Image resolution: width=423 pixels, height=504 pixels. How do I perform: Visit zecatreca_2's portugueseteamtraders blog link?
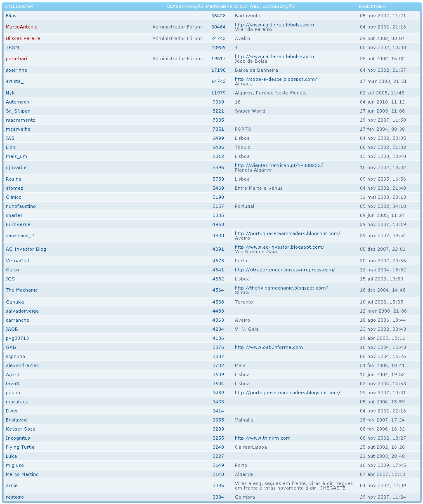288,233
